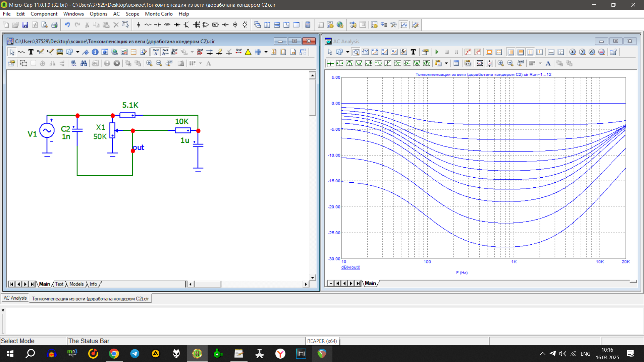Switch to the Models page tab
644x362 pixels.
tap(76, 284)
